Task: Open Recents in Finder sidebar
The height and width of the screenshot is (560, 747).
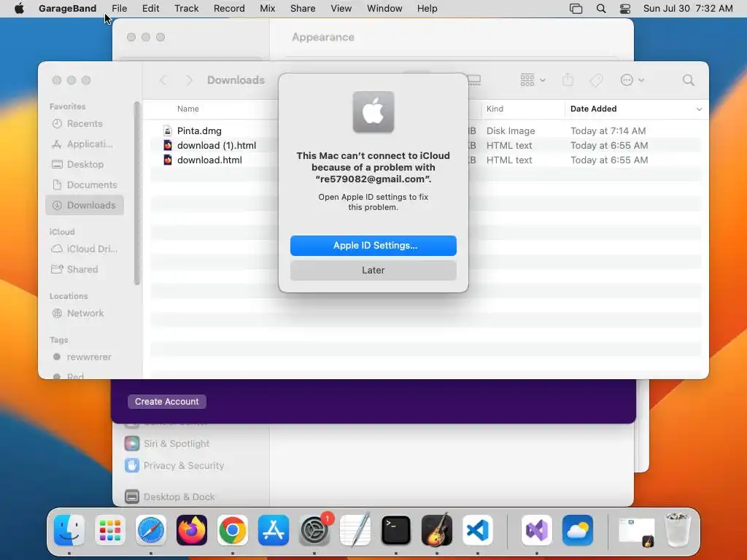Action: [85, 123]
